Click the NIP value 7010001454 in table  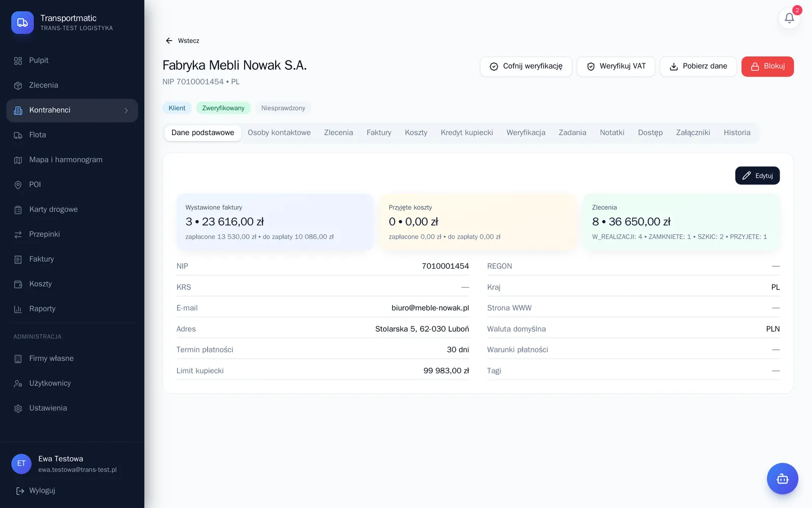pos(446,266)
